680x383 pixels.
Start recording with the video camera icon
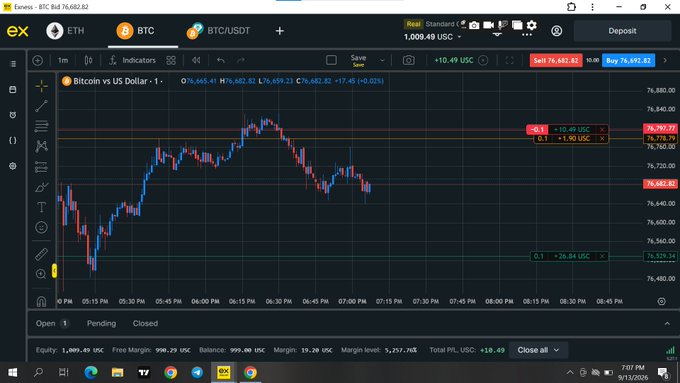pyautogui.click(x=489, y=25)
